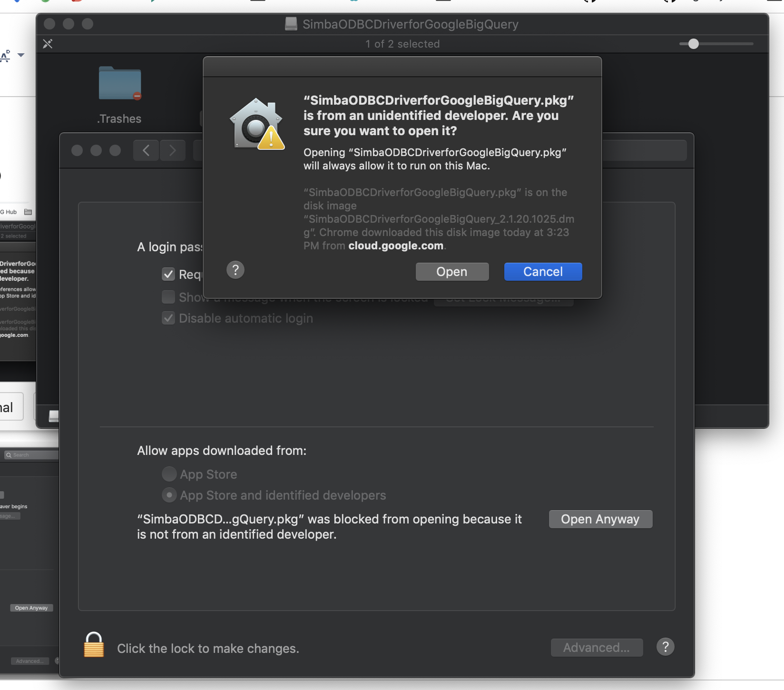The height and width of the screenshot is (690, 784).
Task: Select the App Store radio option
Action: [x=169, y=474]
